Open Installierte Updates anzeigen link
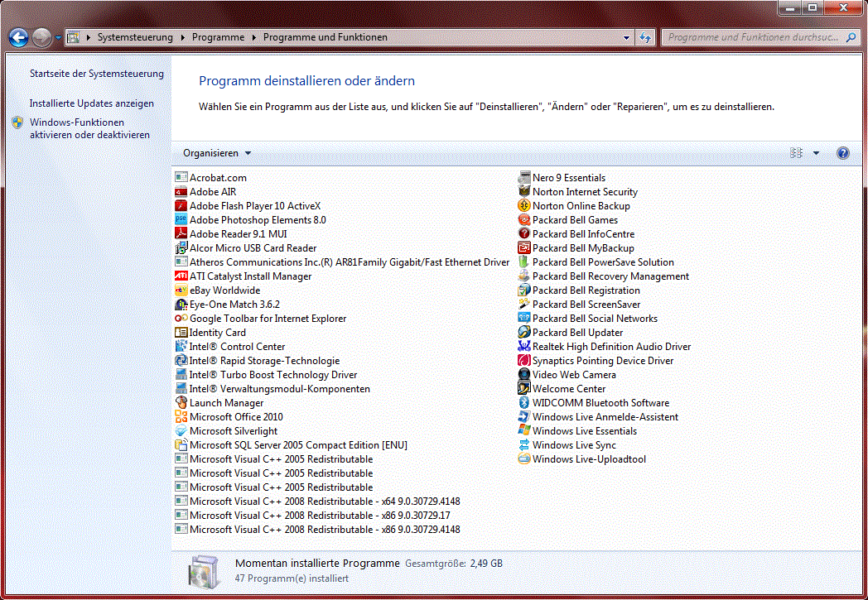Screen dimensions: 868x600 [92, 103]
